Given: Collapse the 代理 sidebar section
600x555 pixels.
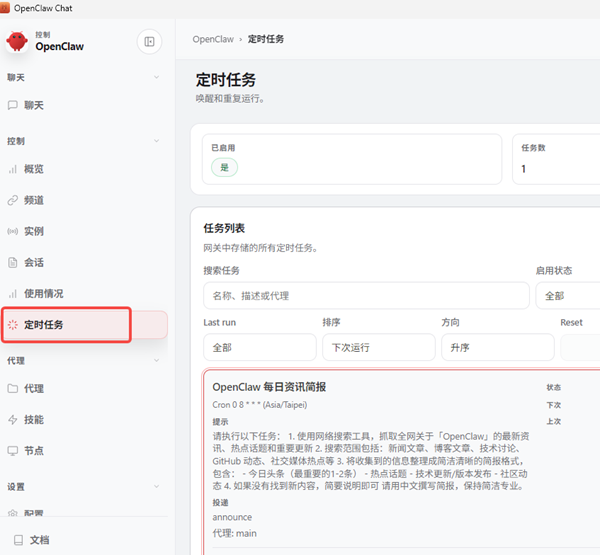Looking at the screenshot, I should click(156, 360).
